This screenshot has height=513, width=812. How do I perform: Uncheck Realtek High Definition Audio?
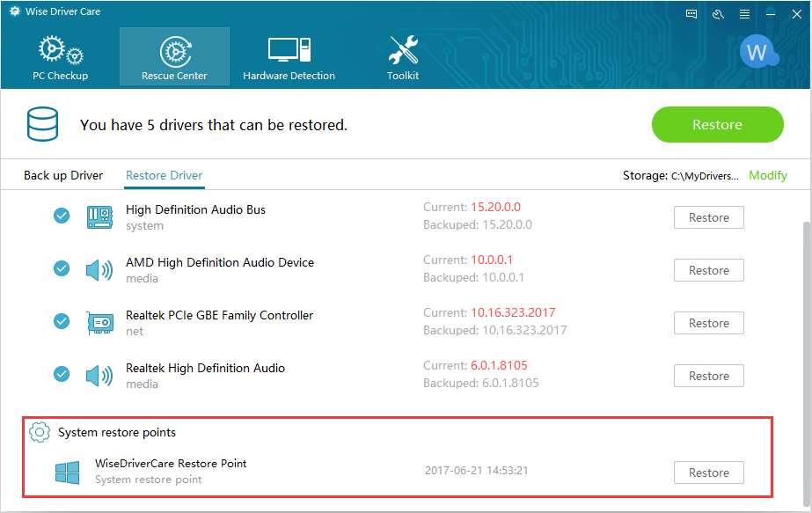62,374
